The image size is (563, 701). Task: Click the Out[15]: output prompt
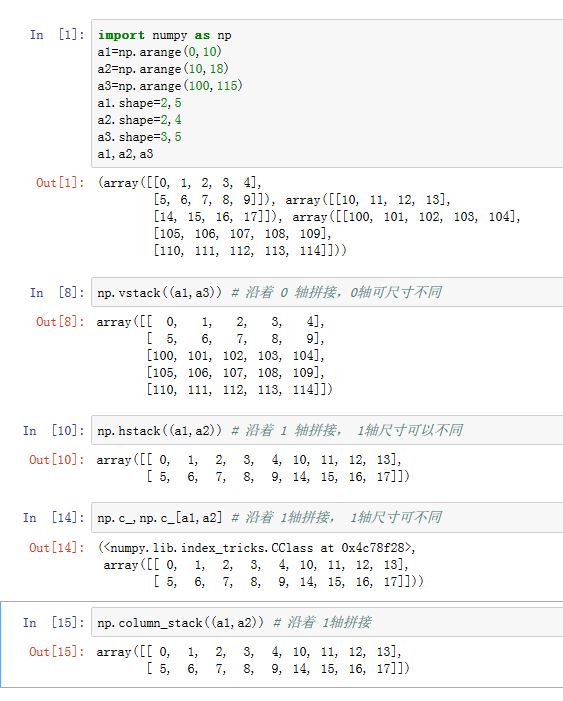57,651
